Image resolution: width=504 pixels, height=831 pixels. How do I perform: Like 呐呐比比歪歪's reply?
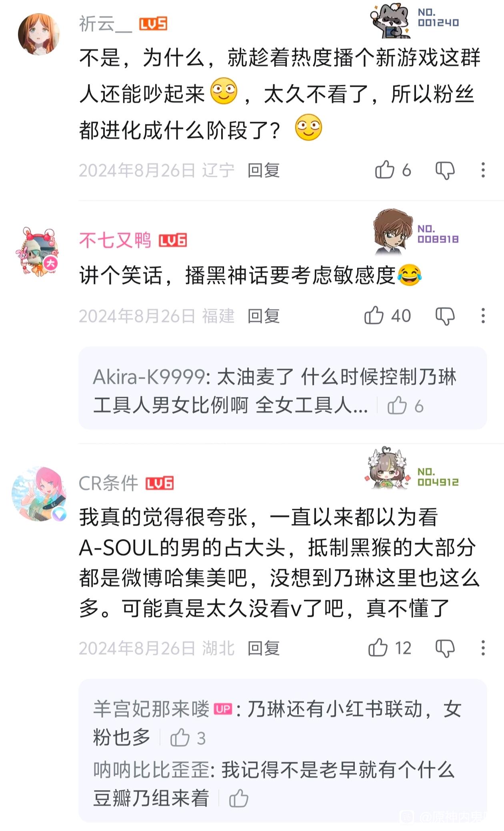tap(239, 798)
